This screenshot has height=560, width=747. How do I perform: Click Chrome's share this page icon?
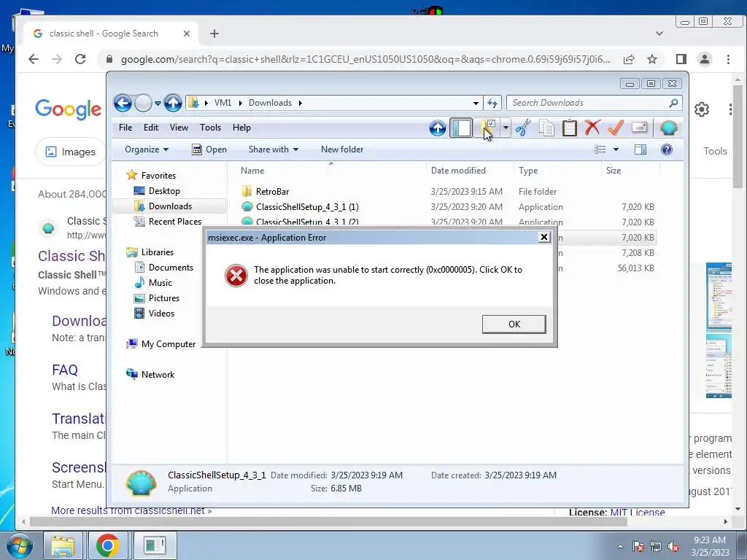(x=629, y=59)
